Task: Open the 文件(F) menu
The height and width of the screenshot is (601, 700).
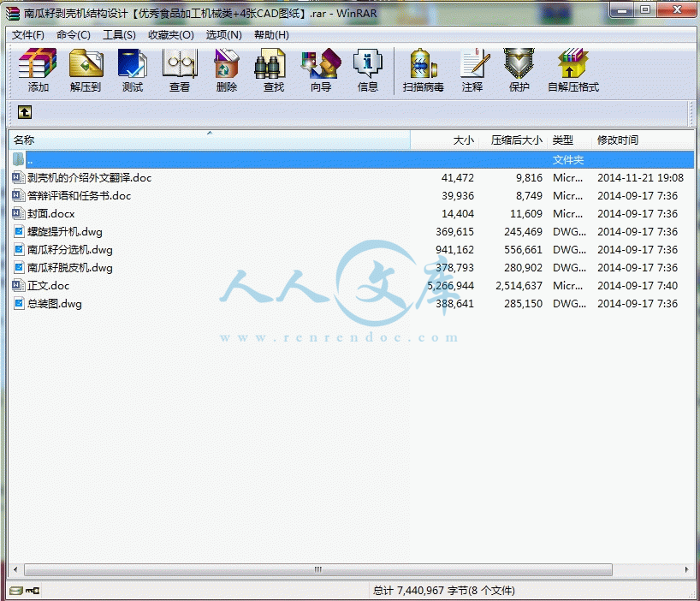Action: (27, 35)
